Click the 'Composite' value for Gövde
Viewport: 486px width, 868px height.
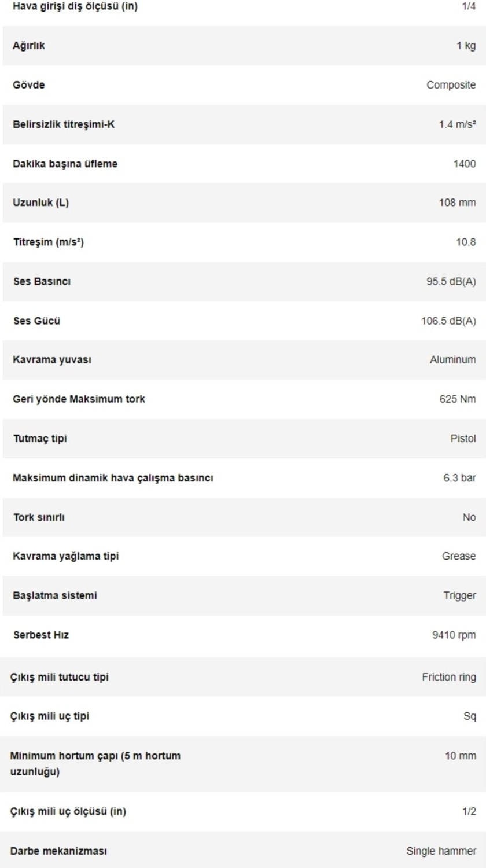point(451,85)
